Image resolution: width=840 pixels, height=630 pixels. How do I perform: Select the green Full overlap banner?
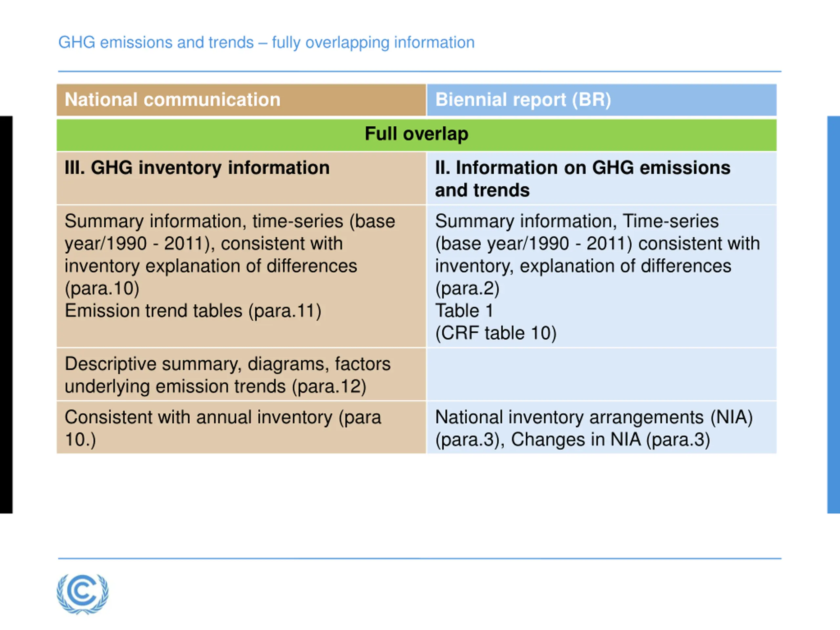417,135
